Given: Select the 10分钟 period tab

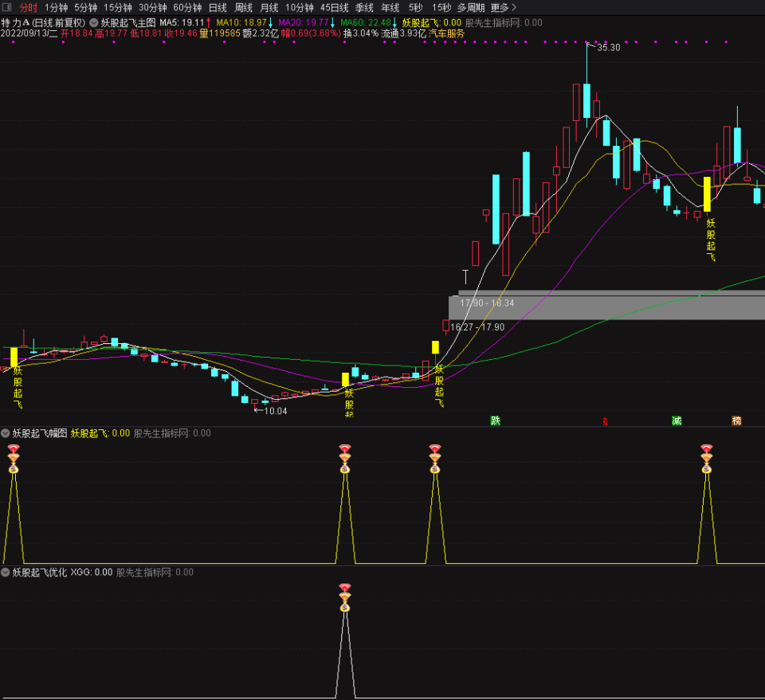Looking at the screenshot, I should coord(300,8).
